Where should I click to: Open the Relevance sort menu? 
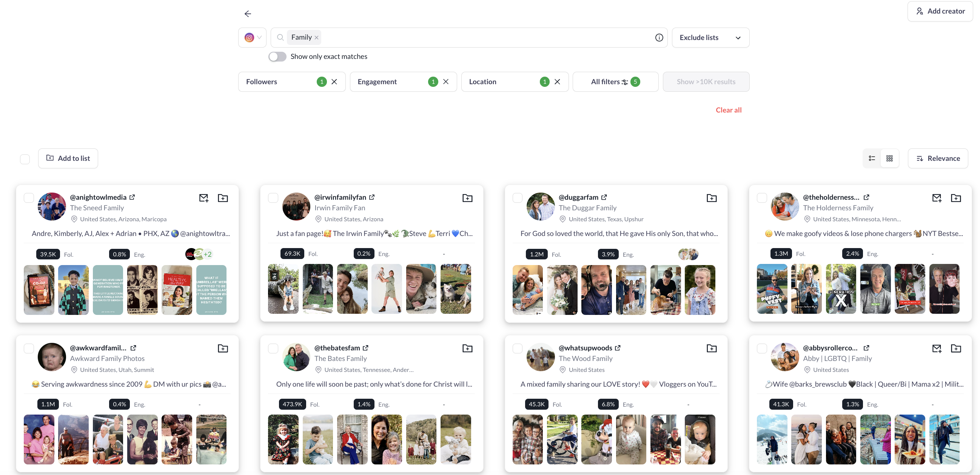pyautogui.click(x=937, y=158)
